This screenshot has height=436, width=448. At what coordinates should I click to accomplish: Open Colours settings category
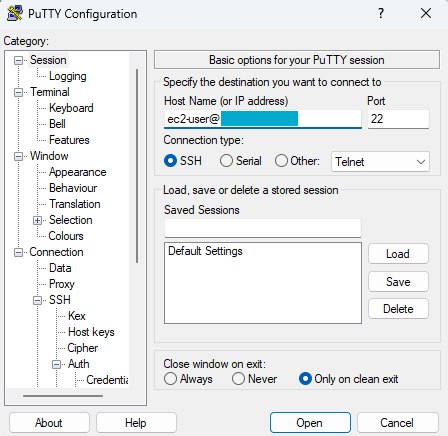66,236
